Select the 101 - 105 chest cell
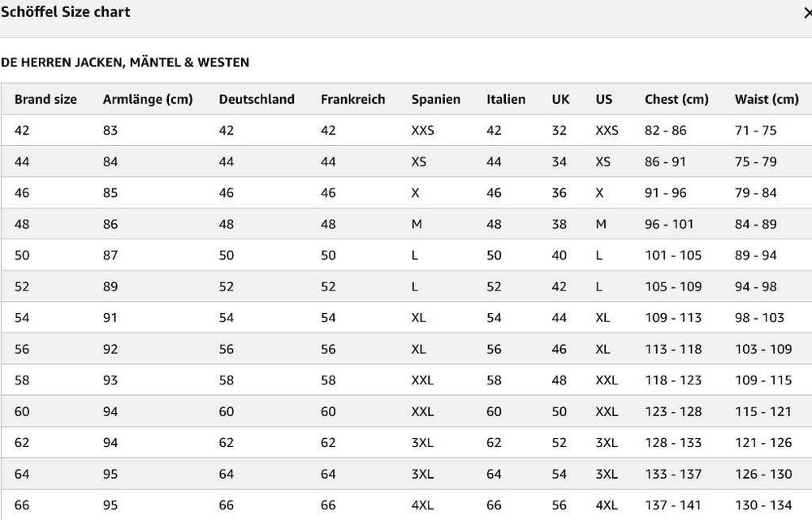The height and width of the screenshot is (520, 812). coord(673,255)
